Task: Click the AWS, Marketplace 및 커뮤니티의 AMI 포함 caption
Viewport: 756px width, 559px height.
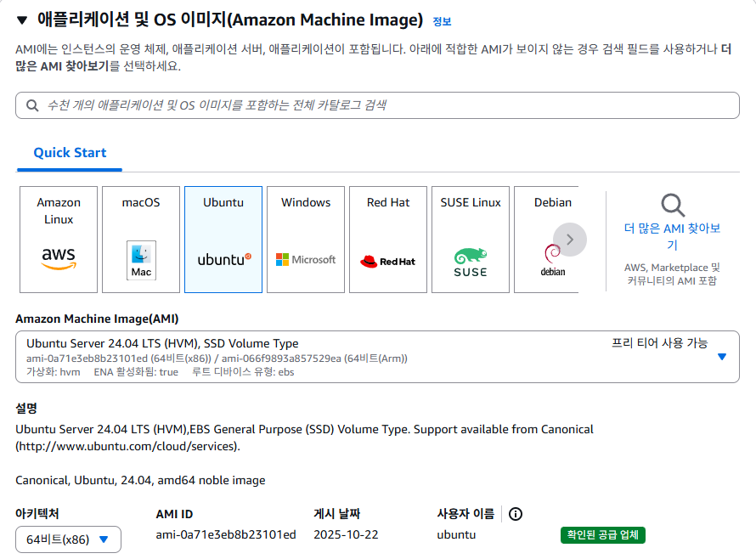Action: (672, 274)
